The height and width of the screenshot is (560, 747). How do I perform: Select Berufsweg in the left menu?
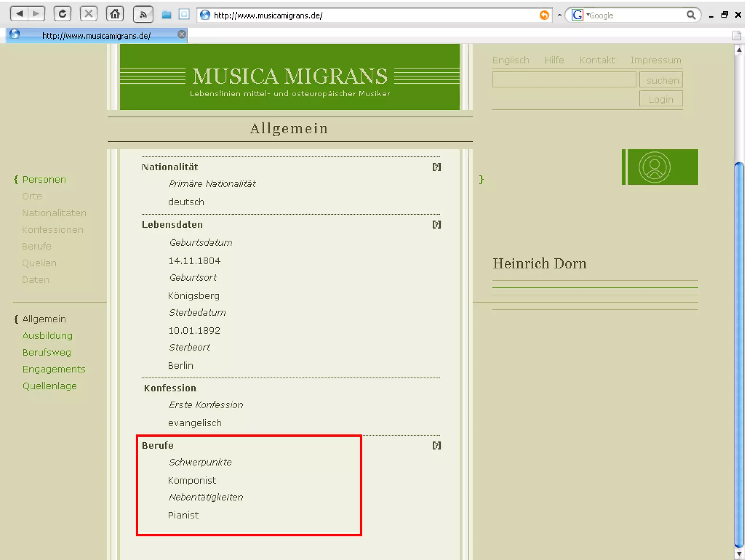tap(47, 353)
